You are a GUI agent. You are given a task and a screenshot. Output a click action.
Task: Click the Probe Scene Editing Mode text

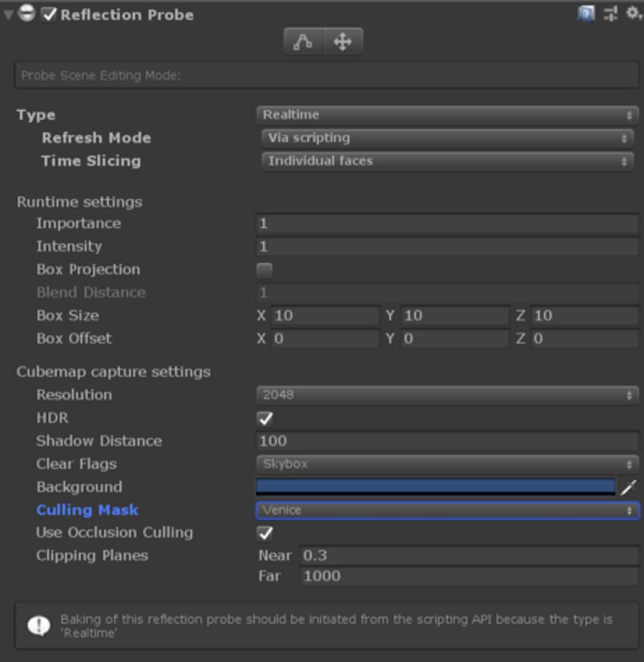coord(101,75)
